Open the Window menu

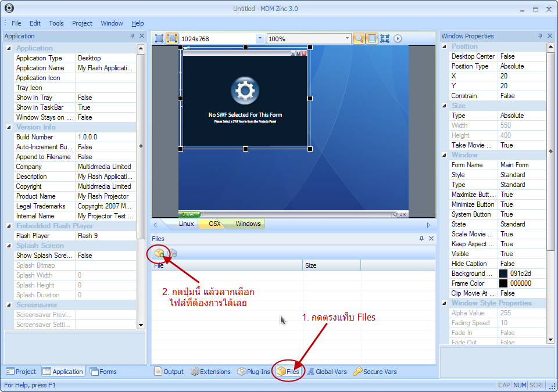click(x=112, y=23)
